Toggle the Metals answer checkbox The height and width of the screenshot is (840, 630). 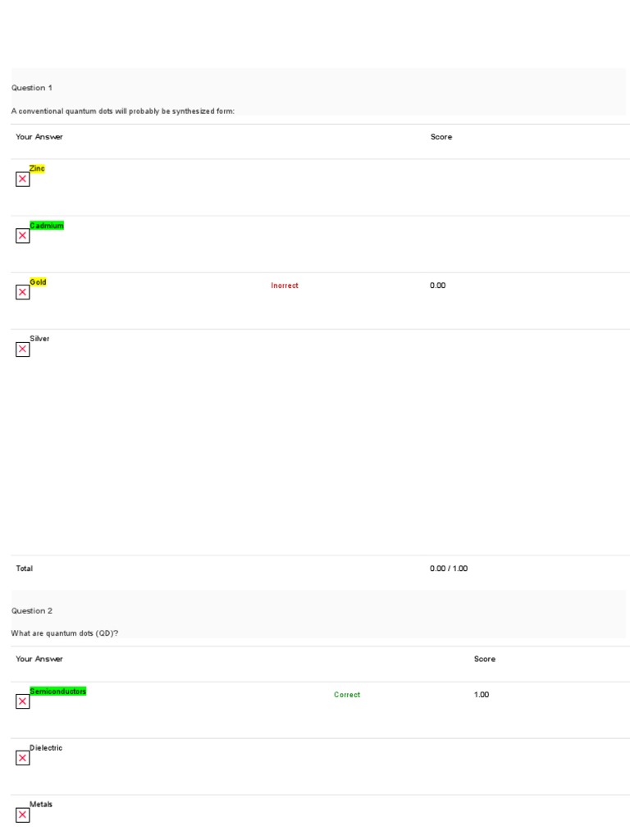tap(22, 815)
